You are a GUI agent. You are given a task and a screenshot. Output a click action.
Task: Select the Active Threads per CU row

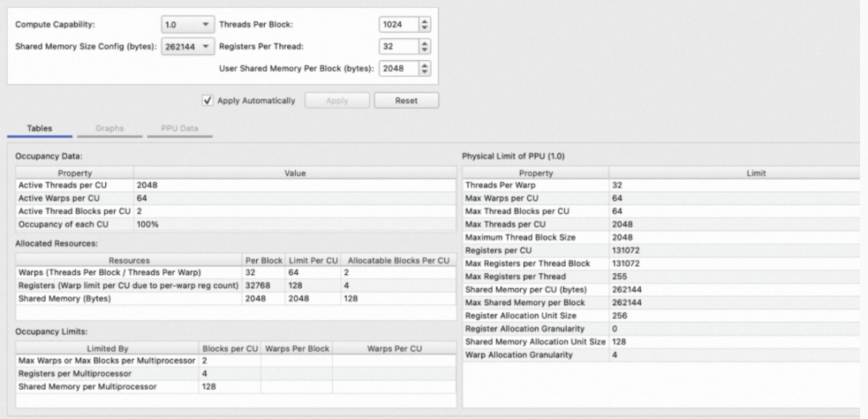[236, 185]
